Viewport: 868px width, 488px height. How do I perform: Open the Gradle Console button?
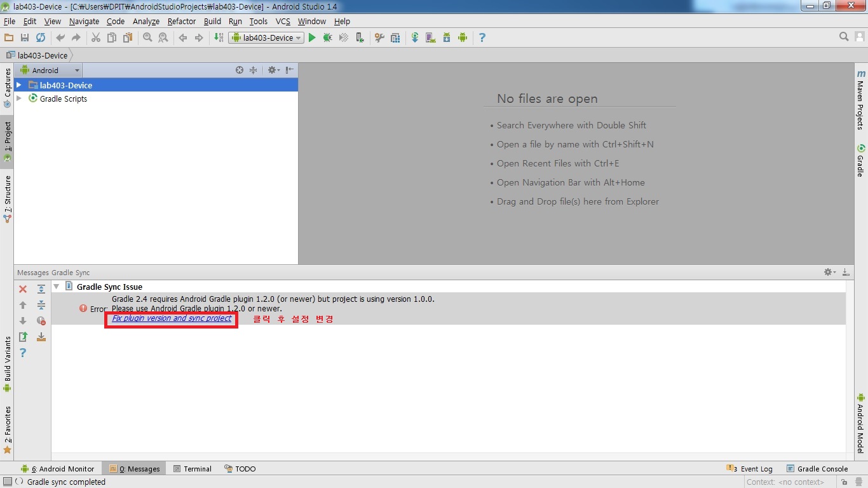tap(817, 469)
